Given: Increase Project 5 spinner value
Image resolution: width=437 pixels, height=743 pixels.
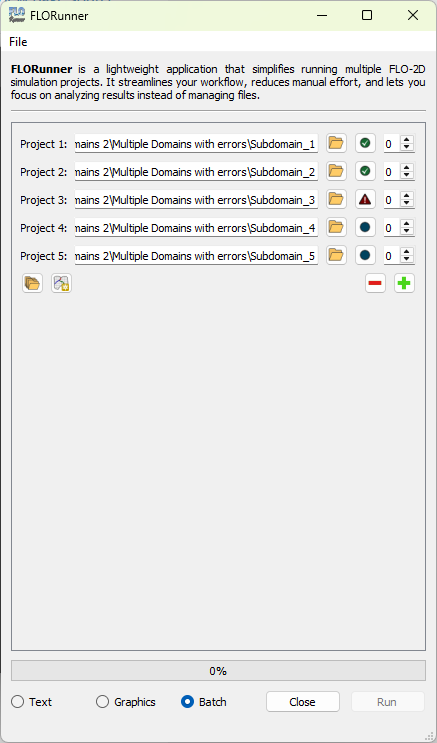Looking at the screenshot, I should (x=406, y=252).
